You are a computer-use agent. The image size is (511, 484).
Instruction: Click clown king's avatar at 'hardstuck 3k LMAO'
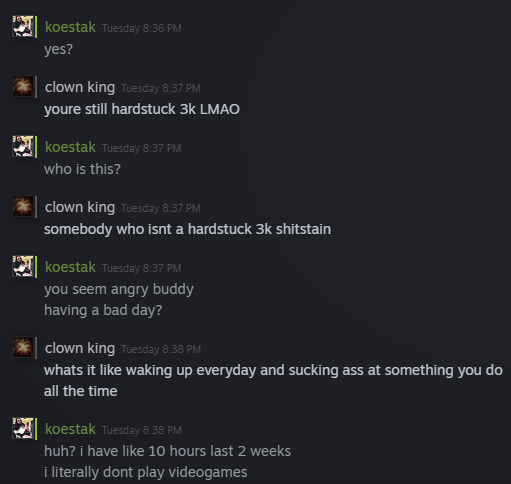point(23,86)
